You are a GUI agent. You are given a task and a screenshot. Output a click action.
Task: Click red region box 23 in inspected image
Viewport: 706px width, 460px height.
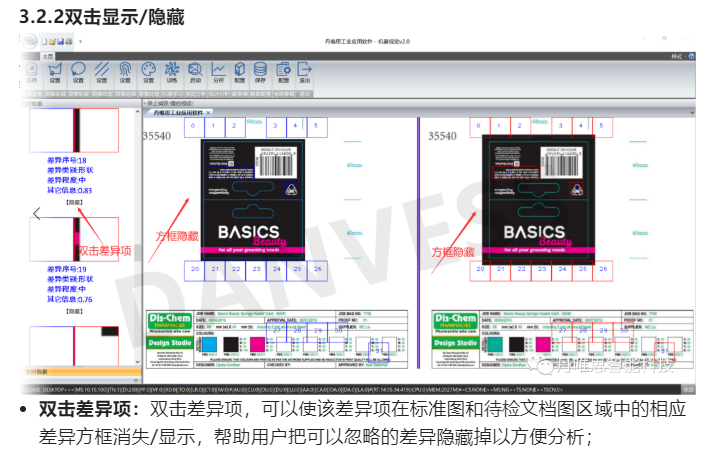[x=541, y=271]
